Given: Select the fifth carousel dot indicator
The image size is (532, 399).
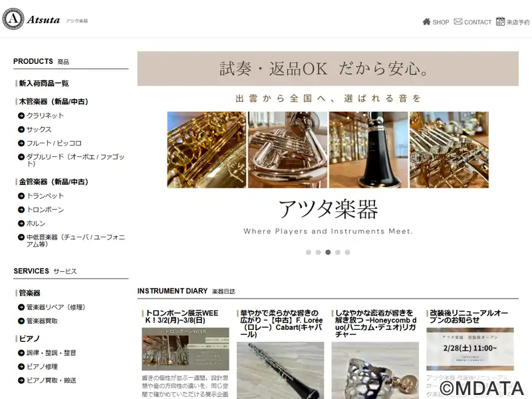Looking at the screenshot, I should [x=347, y=252].
